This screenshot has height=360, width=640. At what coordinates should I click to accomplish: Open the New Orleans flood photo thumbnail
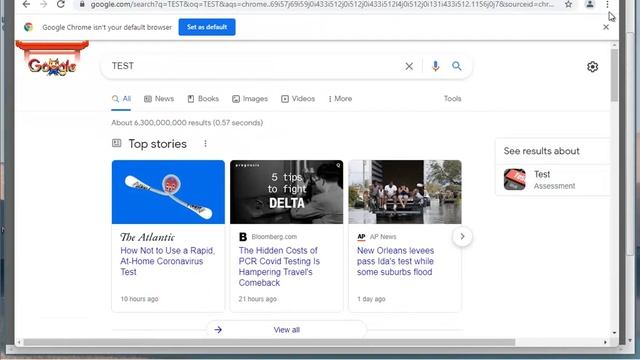[x=405, y=192]
